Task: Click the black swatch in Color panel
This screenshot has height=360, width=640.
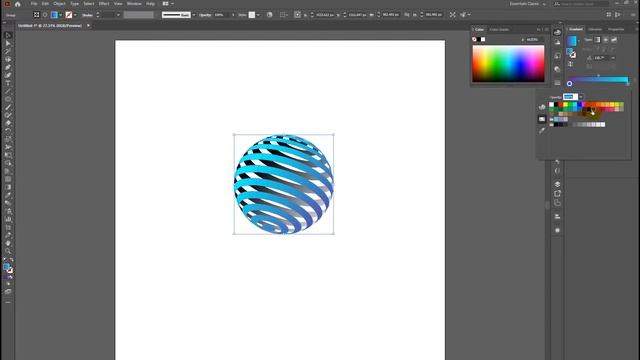Action: coord(479,40)
